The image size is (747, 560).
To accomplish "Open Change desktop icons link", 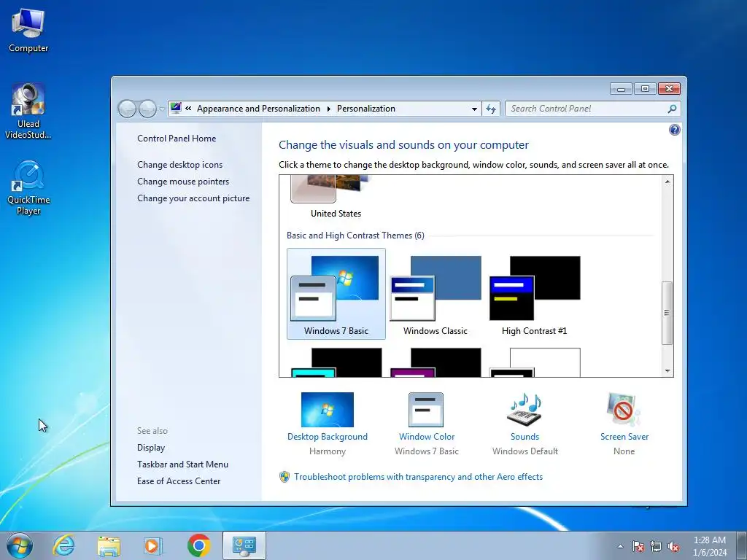I will [x=179, y=165].
